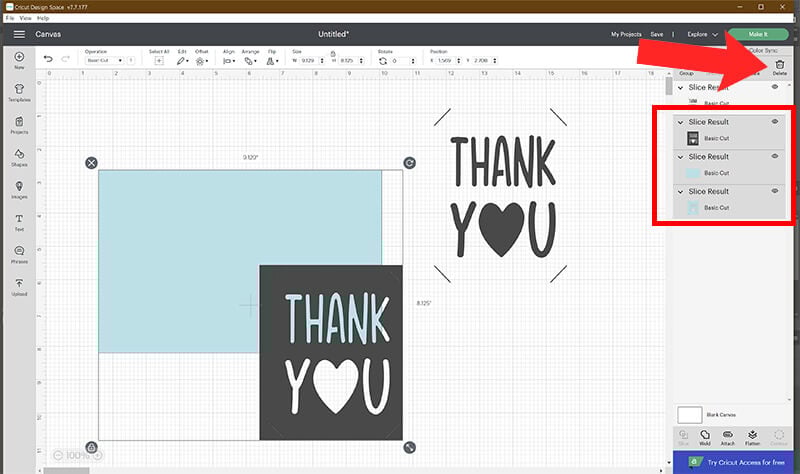Click the Rotate angle input field
Screen dimensions: 800x474
[x=401, y=61]
